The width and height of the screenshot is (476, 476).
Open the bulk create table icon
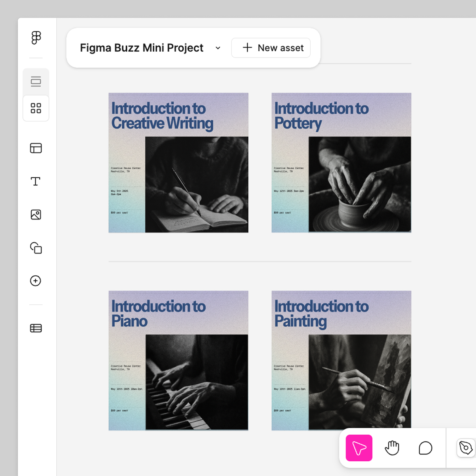point(36,328)
